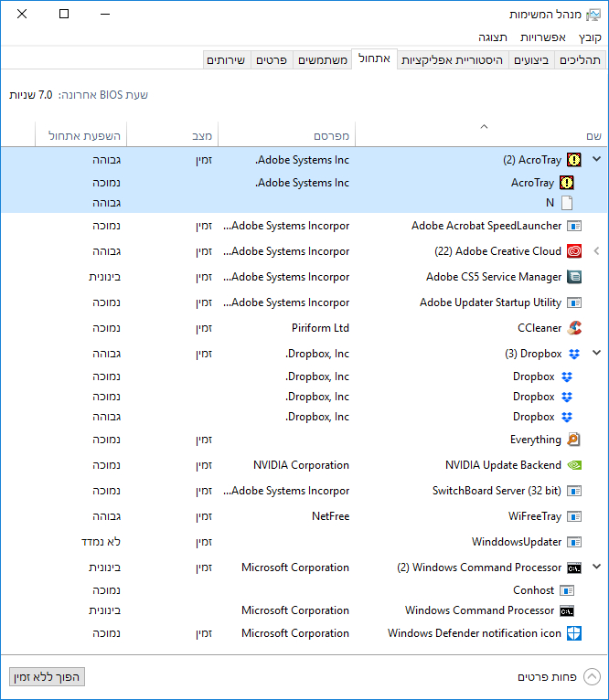Click the WinddowsUpdater icon
Image resolution: width=609 pixels, height=700 pixels.
[x=574, y=542]
